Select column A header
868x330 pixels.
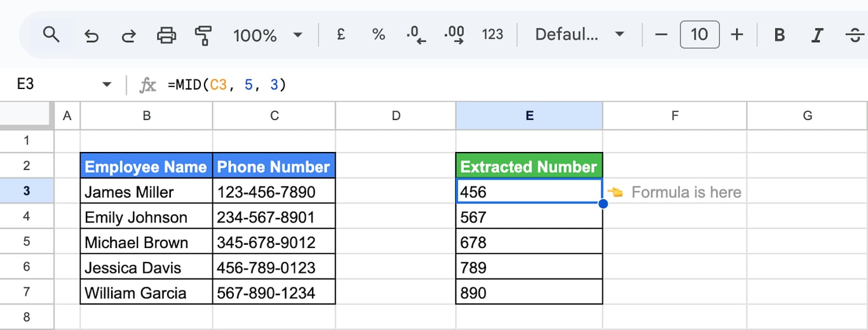tap(67, 115)
